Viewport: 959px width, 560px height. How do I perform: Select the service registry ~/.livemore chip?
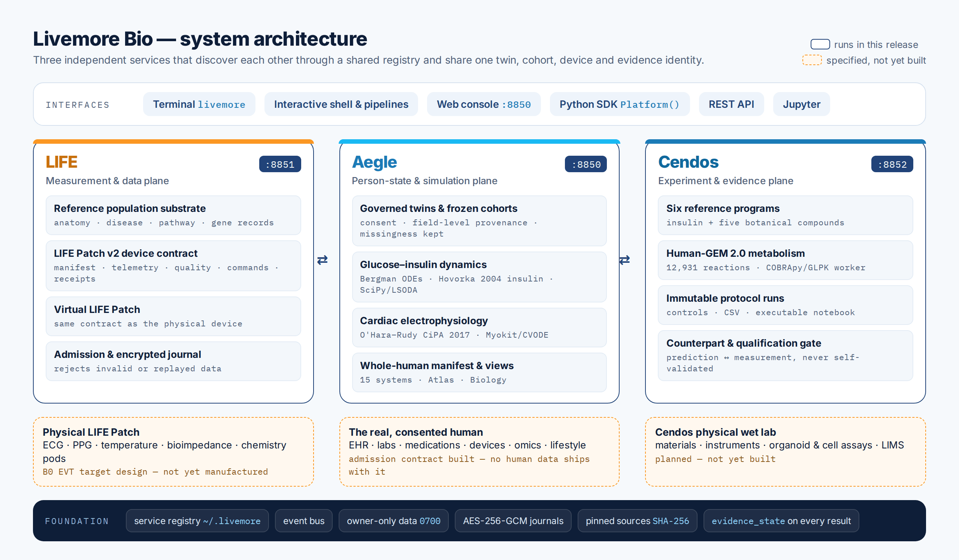pos(197,521)
